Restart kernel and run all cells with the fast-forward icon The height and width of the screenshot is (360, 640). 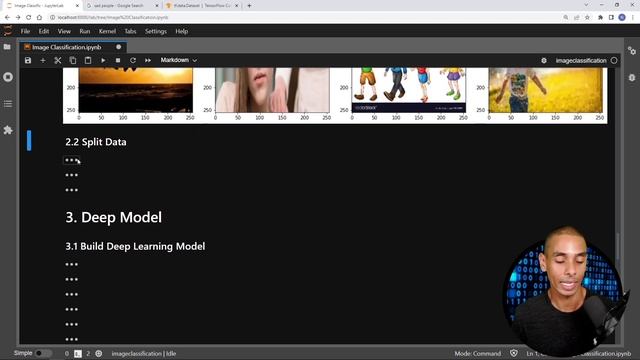click(148, 60)
